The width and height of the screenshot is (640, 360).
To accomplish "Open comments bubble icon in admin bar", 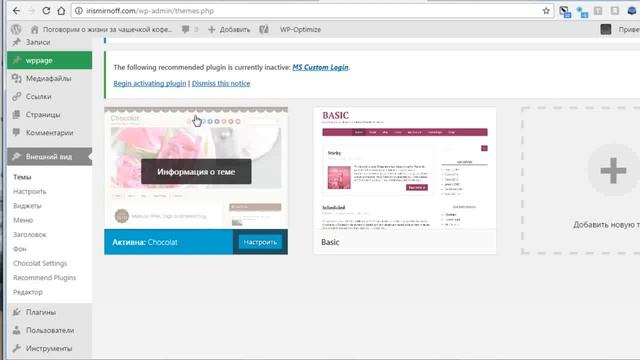I will point(186,29).
